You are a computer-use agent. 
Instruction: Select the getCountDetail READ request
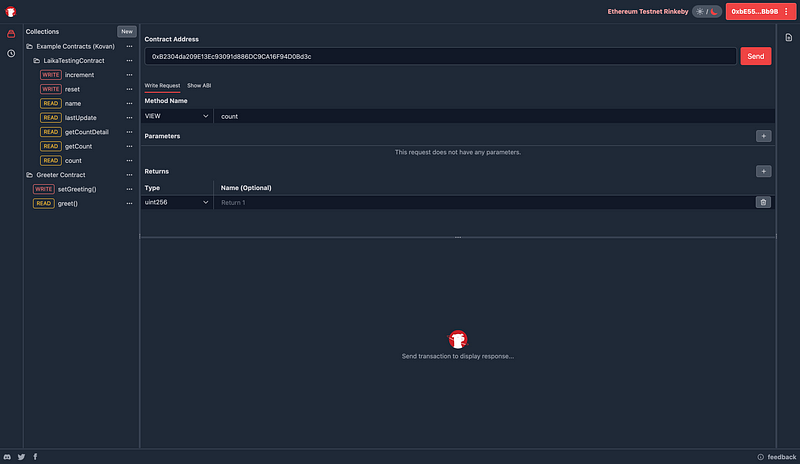tap(86, 132)
